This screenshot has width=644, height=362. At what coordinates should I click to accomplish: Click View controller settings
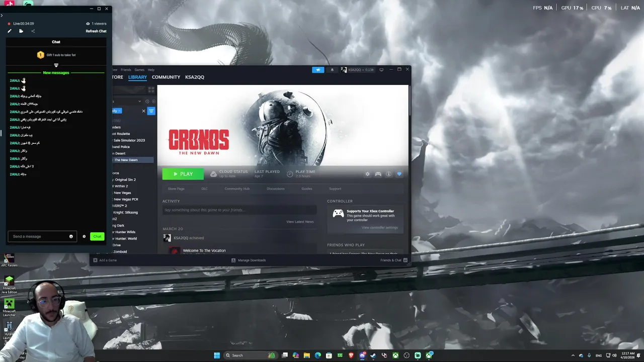click(379, 227)
